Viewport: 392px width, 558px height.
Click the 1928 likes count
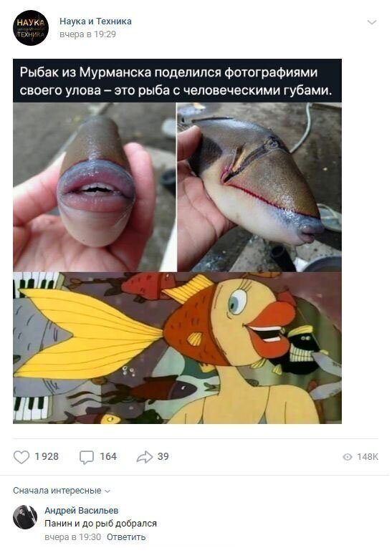[x=47, y=456]
